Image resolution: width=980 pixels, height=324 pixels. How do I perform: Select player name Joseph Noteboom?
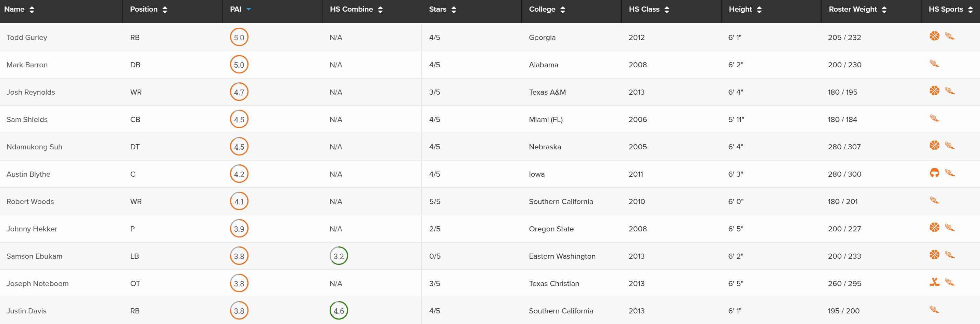[37, 284]
